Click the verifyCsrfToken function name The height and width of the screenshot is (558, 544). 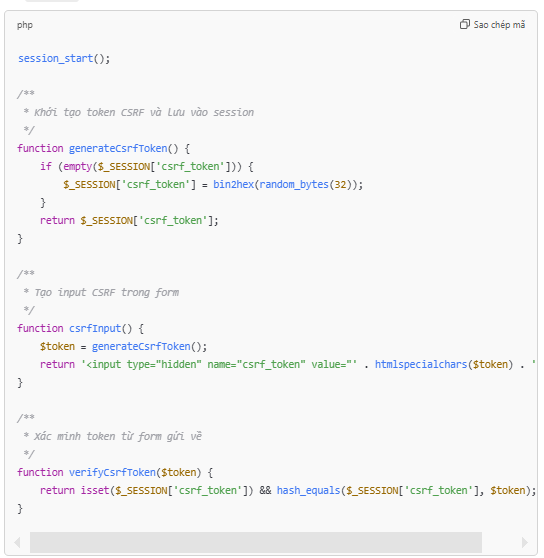coord(112,472)
